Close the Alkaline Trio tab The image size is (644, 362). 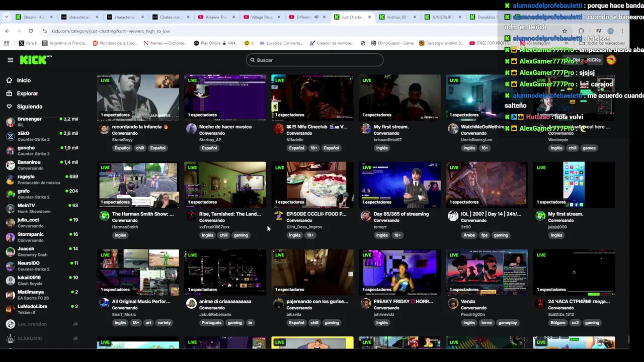[233, 17]
